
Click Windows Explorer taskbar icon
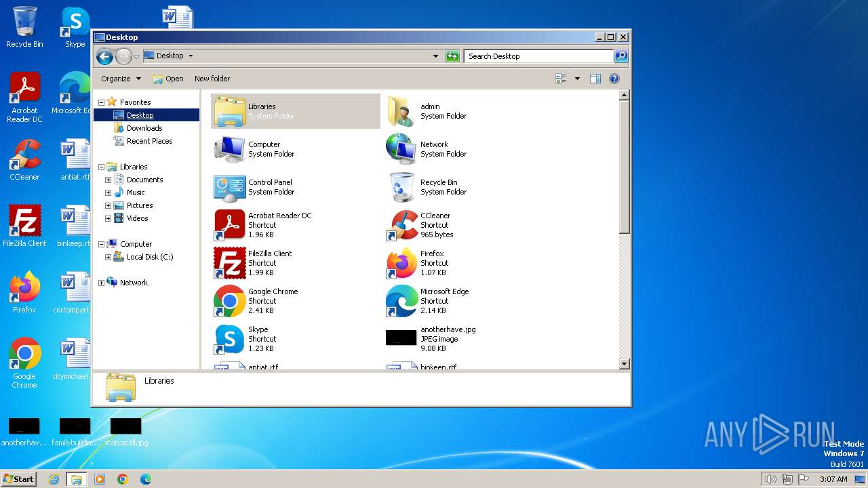pyautogui.click(x=77, y=479)
